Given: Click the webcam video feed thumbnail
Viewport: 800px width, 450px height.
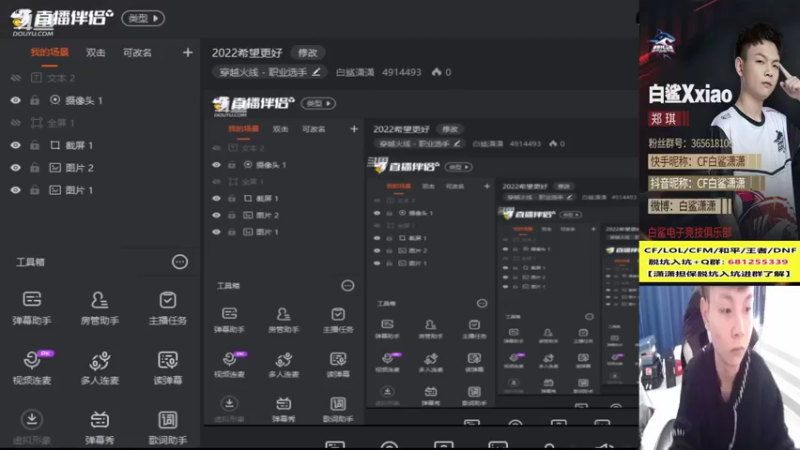Looking at the screenshot, I should pyautogui.click(x=719, y=367).
